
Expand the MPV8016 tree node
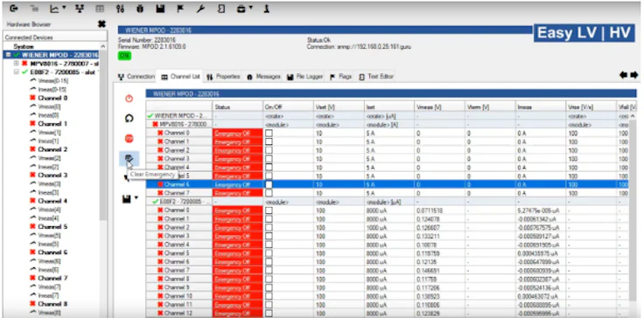pyautogui.click(x=17, y=64)
